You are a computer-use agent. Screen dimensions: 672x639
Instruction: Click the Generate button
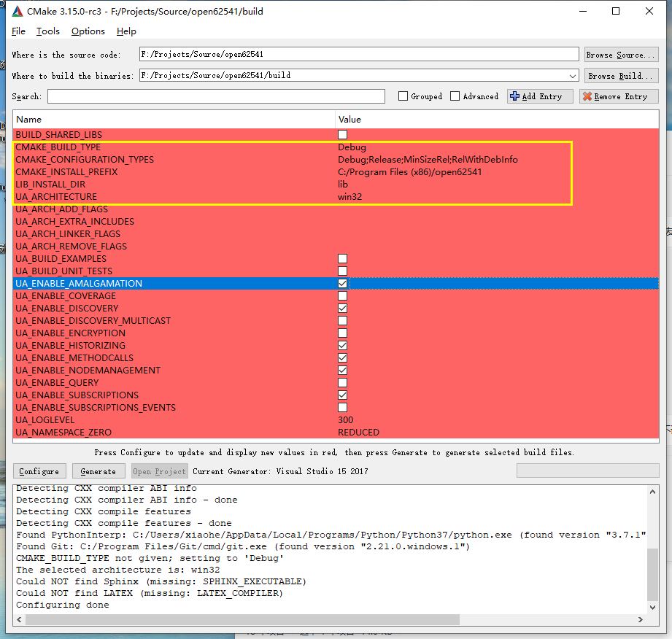pyautogui.click(x=99, y=471)
